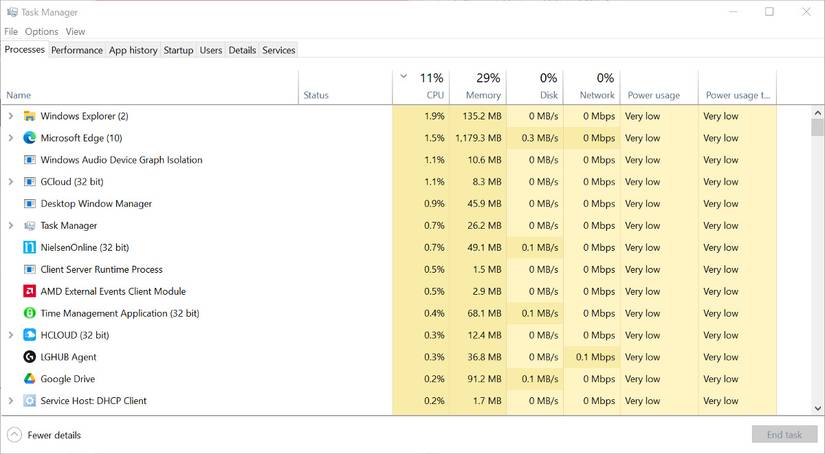The width and height of the screenshot is (825, 454).
Task: Switch to the Performance tab
Action: (x=77, y=50)
